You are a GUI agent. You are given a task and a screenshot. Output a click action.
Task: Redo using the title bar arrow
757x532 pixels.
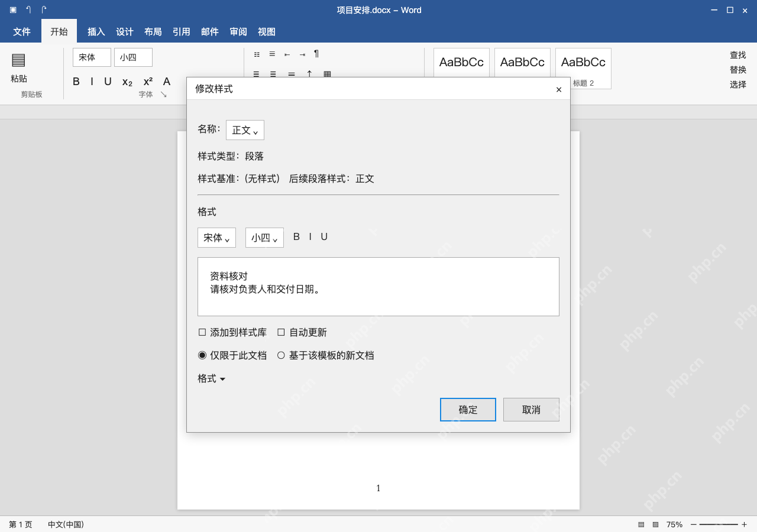(x=44, y=9)
